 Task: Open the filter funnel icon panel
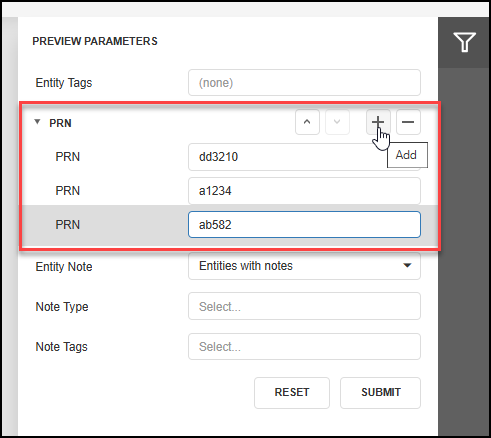tap(464, 42)
